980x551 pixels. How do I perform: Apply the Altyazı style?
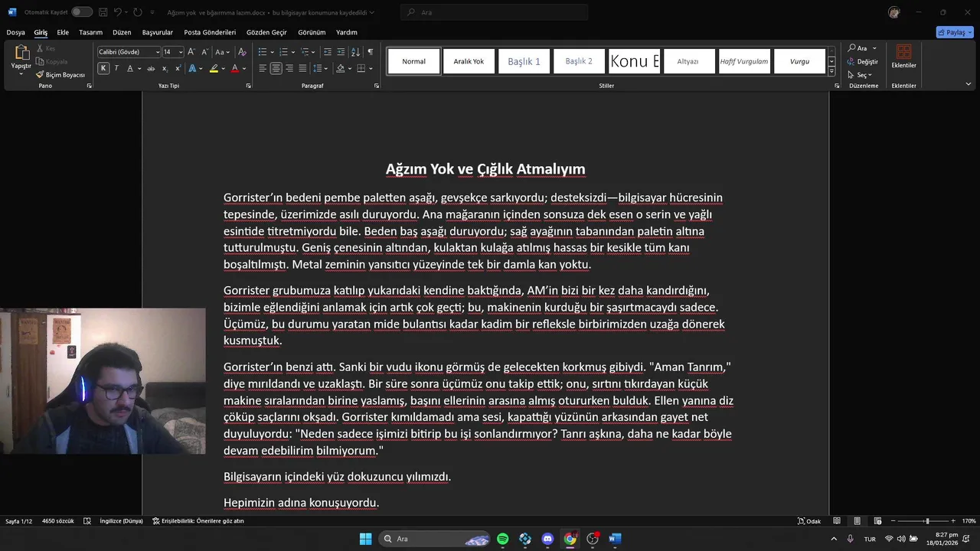pyautogui.click(x=688, y=61)
